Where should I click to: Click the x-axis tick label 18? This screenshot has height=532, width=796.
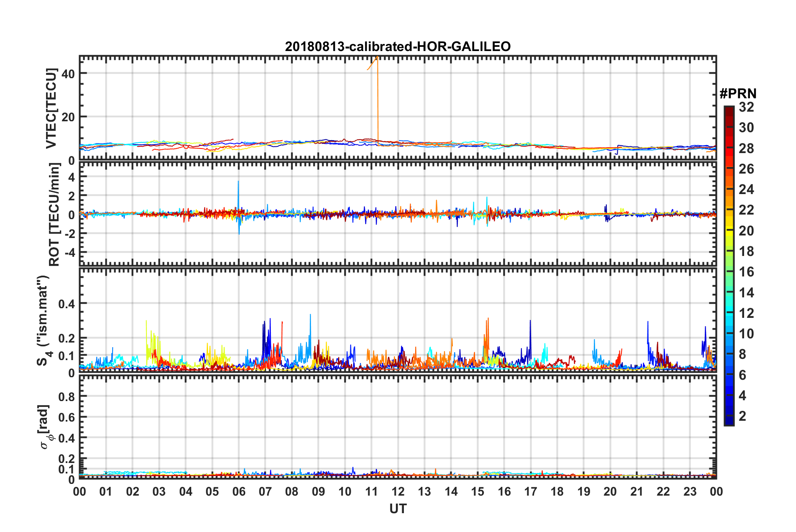tap(557, 491)
